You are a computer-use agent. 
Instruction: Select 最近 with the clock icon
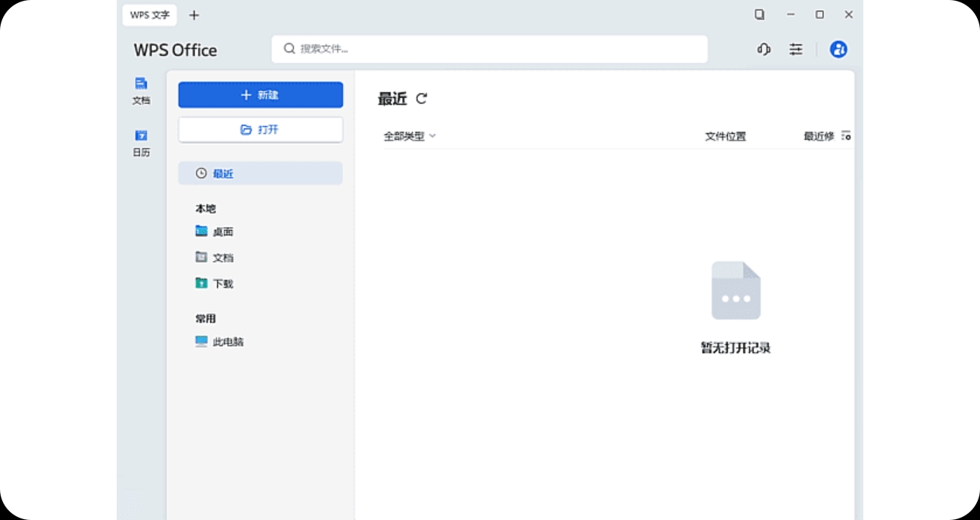pos(260,173)
